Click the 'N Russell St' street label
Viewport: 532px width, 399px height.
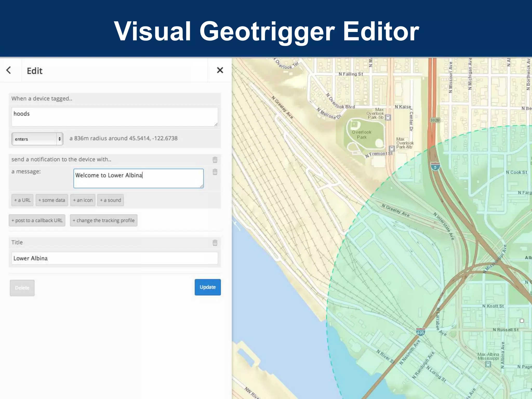point(506,330)
